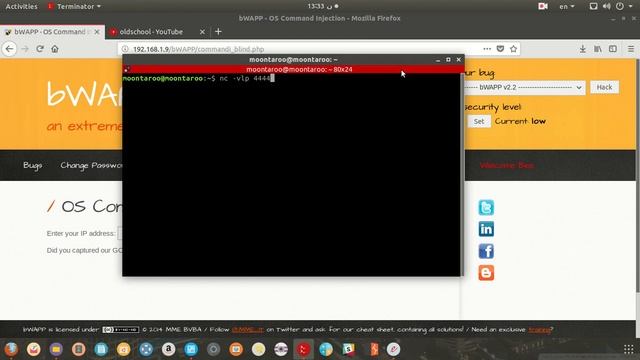This screenshot has width=640, height=360.
Task: Click the Firefox forward arrow
Action: 25,49
